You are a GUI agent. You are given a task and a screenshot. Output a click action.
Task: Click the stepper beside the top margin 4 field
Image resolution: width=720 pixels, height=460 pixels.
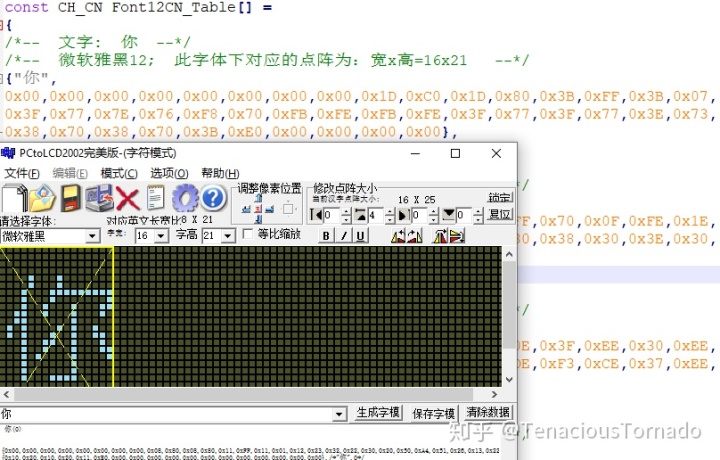[x=389, y=215]
